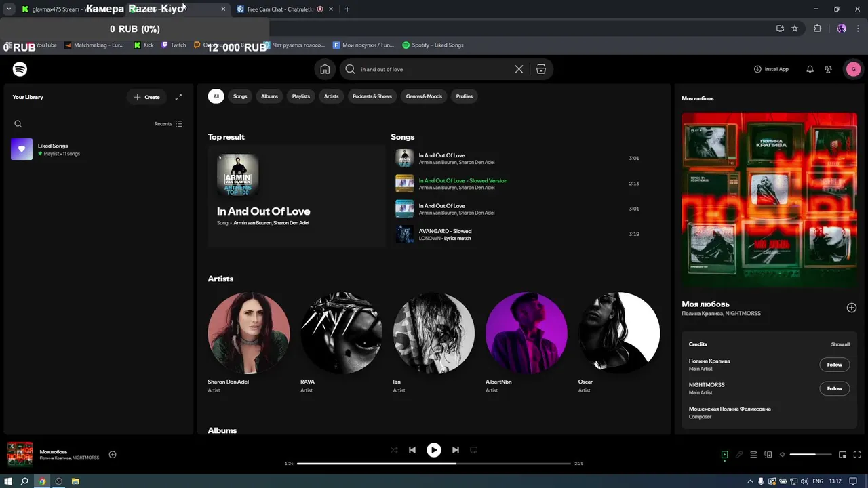Select the Songs filter chip
The width and height of the screenshot is (868, 488).
coord(240,96)
